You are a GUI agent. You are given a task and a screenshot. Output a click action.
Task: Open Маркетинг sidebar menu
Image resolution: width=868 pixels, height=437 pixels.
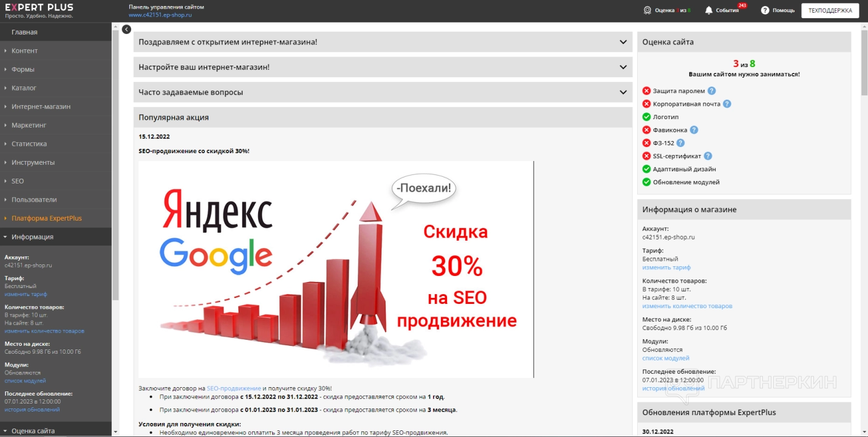pos(55,125)
